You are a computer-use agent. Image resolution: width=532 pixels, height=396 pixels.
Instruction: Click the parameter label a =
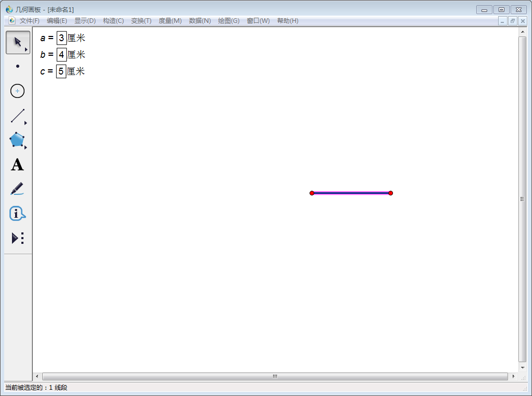[x=47, y=38]
